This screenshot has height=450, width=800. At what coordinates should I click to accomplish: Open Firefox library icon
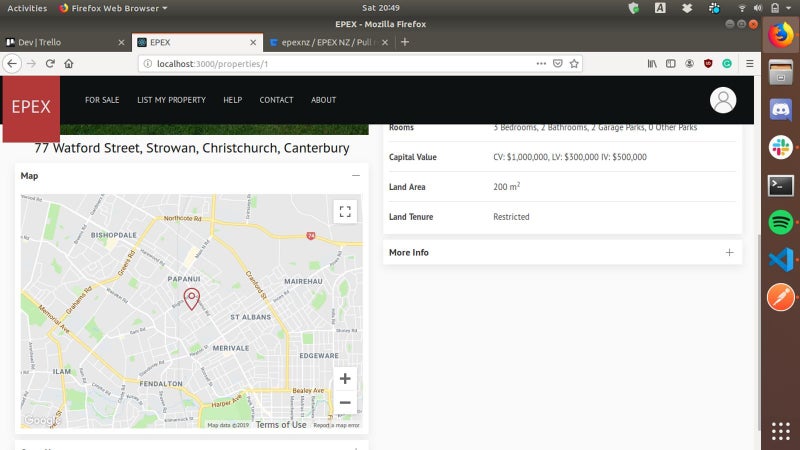(652, 64)
